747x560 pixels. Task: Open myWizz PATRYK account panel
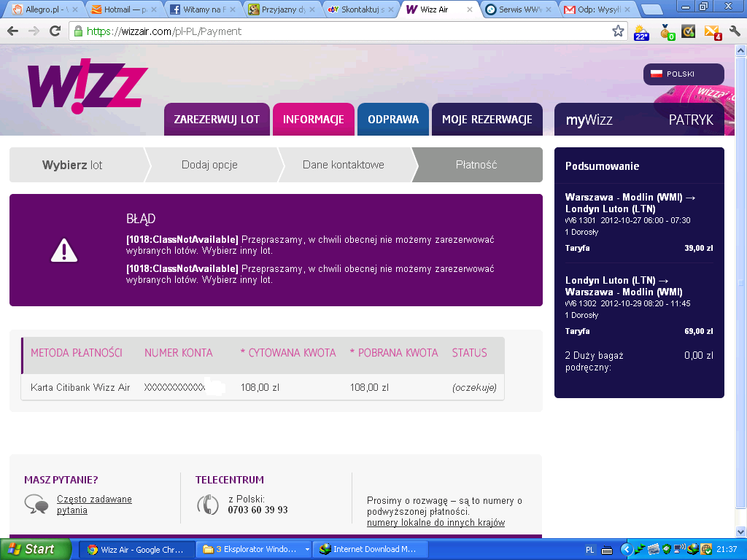coord(639,119)
